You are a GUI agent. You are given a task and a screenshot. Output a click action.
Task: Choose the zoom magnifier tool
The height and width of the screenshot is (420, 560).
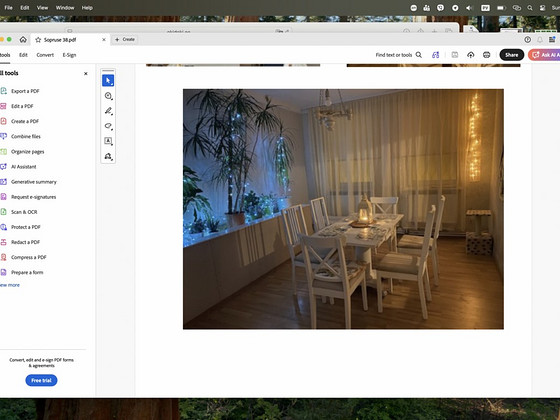pyautogui.click(x=108, y=96)
